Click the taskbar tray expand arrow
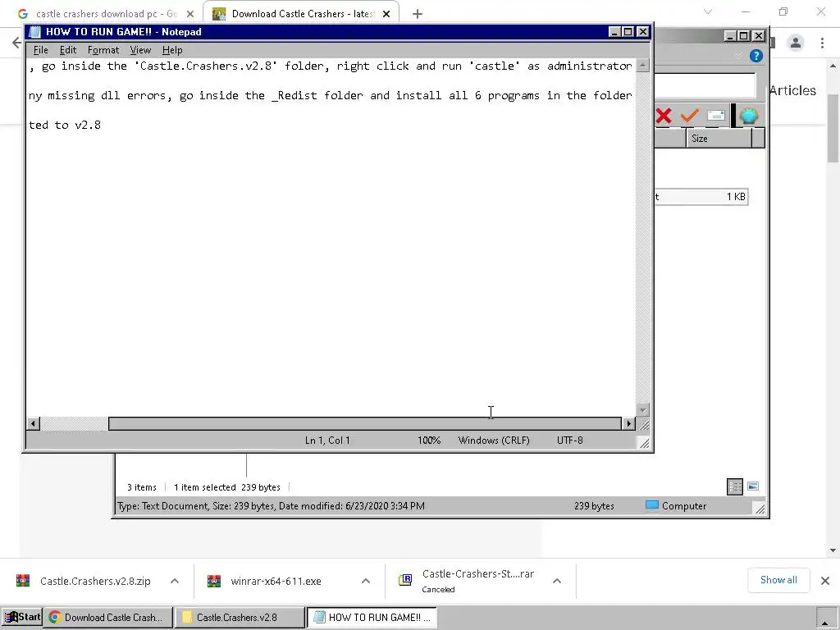Screen dimensions: 840x630 [825, 623]
